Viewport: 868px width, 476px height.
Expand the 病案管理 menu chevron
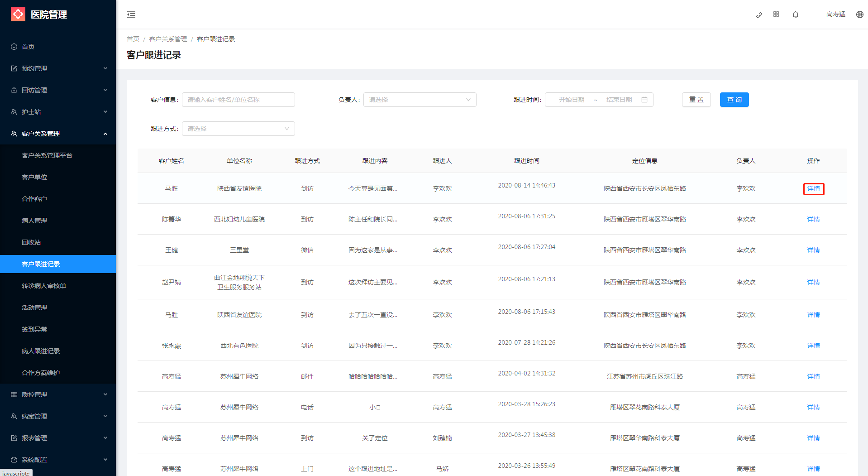point(105,416)
